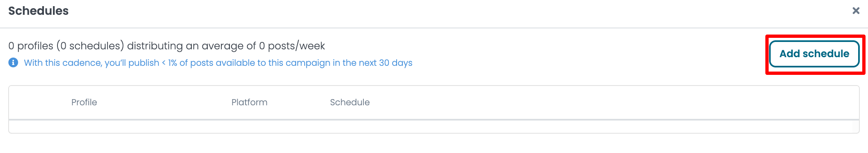Image resolution: width=868 pixels, height=153 pixels.
Task: Click the cadence information message text
Action: tap(218, 63)
